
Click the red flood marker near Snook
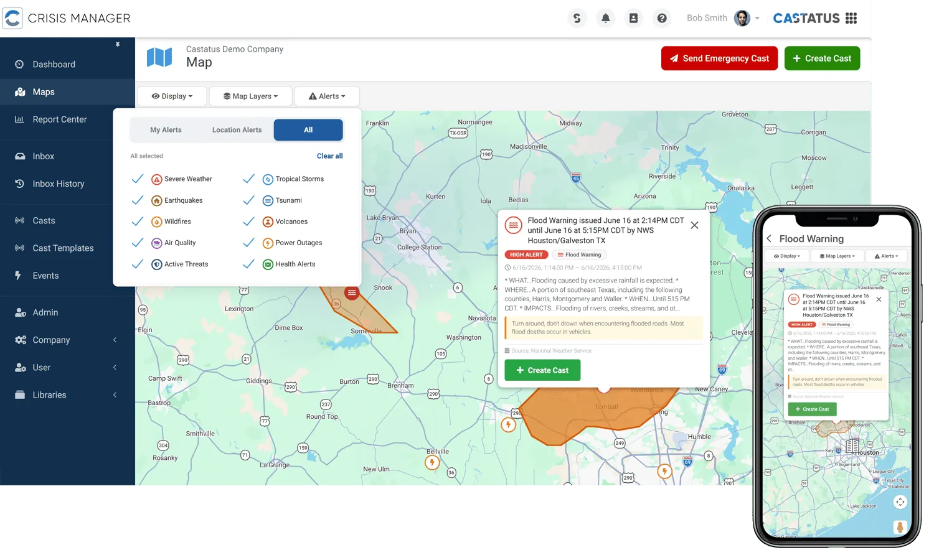352,292
